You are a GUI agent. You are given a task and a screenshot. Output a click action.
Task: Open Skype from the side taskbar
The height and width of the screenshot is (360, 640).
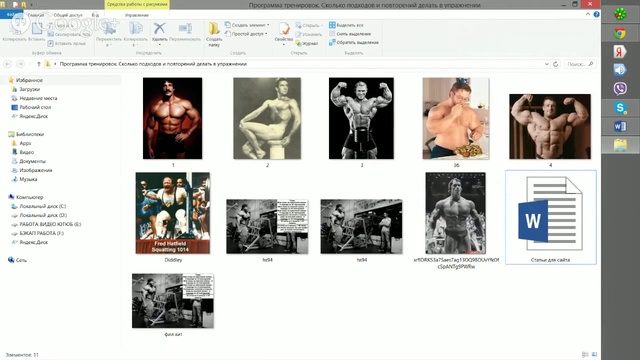(620, 108)
